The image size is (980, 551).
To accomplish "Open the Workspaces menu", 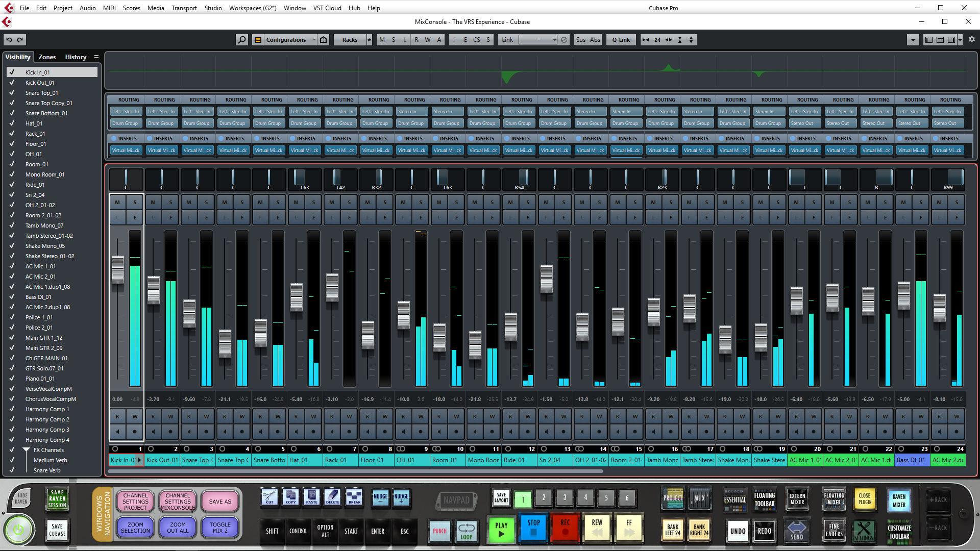I will pyautogui.click(x=252, y=8).
